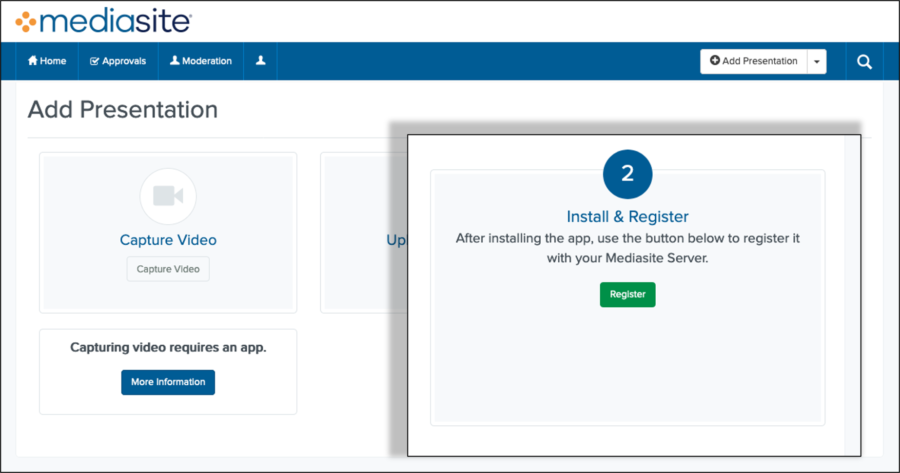Screen dimensions: 900x473
Task: Click 'Capturing video requires an app.' text
Action: coord(168,347)
